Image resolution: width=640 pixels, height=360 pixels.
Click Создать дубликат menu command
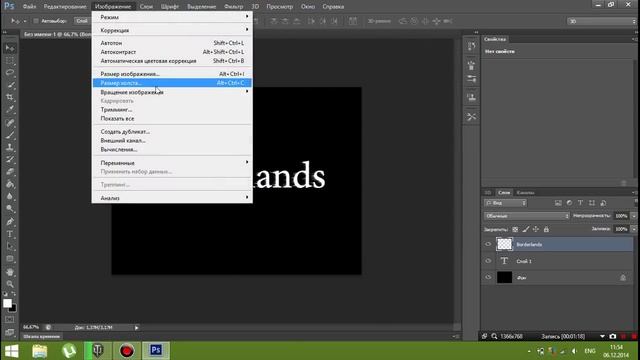(x=172, y=131)
